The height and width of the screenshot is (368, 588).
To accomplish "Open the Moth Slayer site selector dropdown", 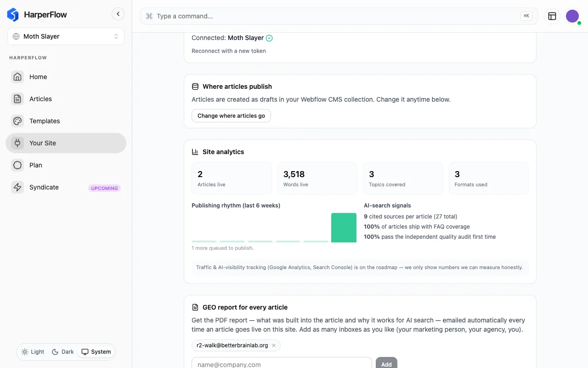I will tap(66, 36).
